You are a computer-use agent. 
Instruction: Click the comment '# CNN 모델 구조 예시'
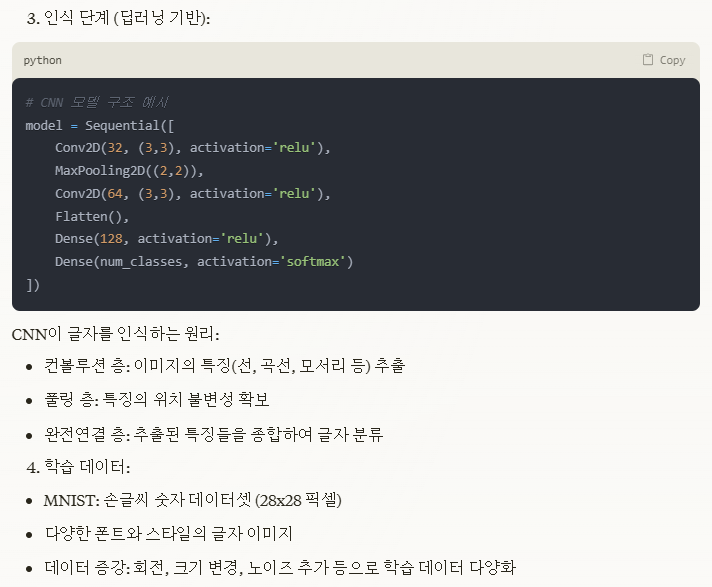click(x=97, y=102)
